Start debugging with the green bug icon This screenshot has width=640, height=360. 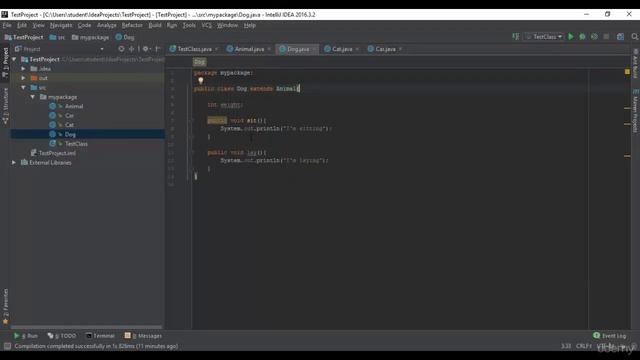tap(582, 37)
